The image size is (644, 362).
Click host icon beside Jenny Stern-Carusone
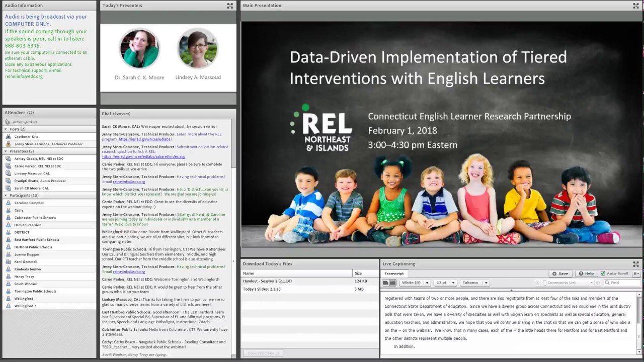[x=9, y=144]
